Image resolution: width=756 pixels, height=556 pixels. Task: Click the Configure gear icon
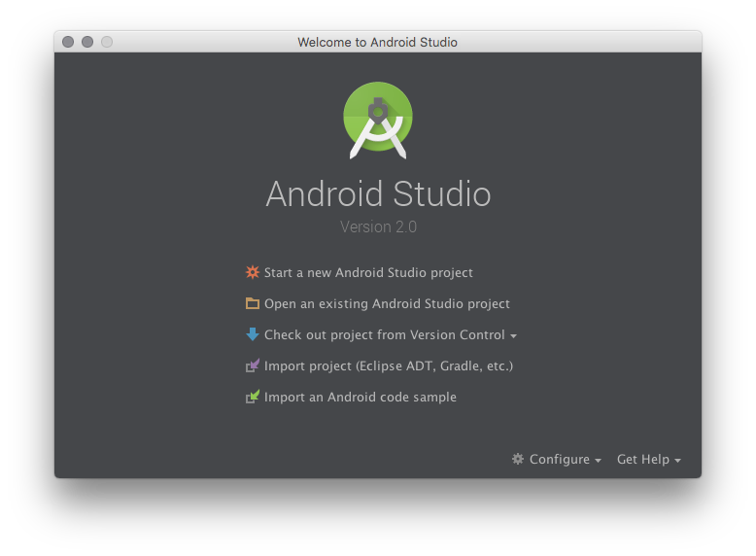click(517, 459)
